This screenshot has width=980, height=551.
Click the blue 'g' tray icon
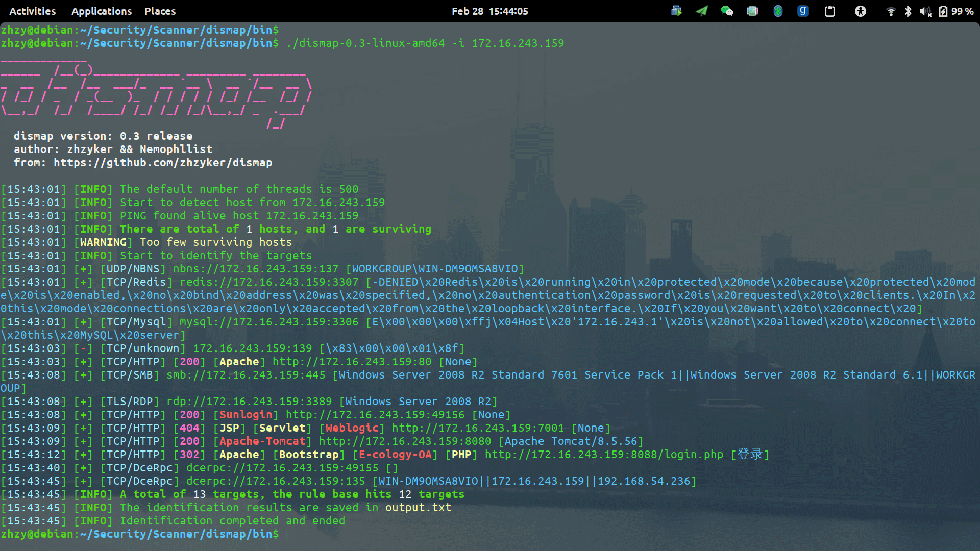pos(803,11)
